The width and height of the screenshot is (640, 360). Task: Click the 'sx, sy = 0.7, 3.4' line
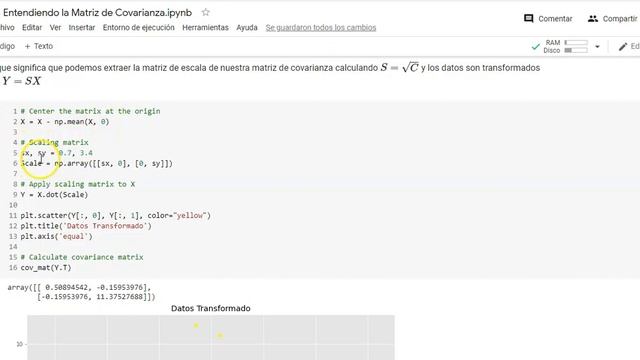[x=57, y=153]
